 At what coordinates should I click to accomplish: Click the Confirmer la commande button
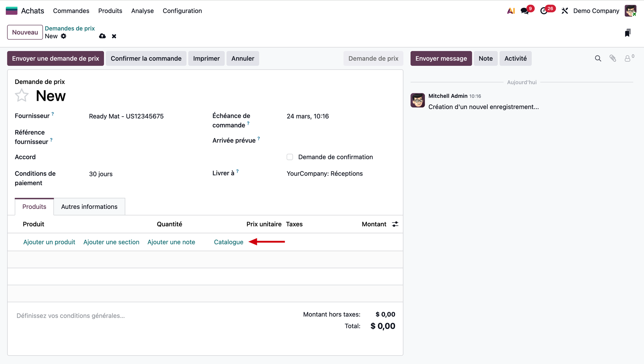146,58
